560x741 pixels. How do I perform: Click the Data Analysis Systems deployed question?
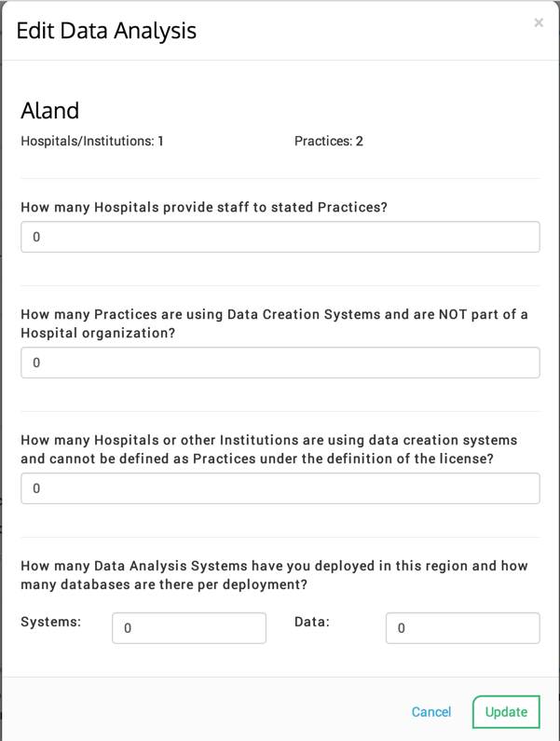pos(274,575)
